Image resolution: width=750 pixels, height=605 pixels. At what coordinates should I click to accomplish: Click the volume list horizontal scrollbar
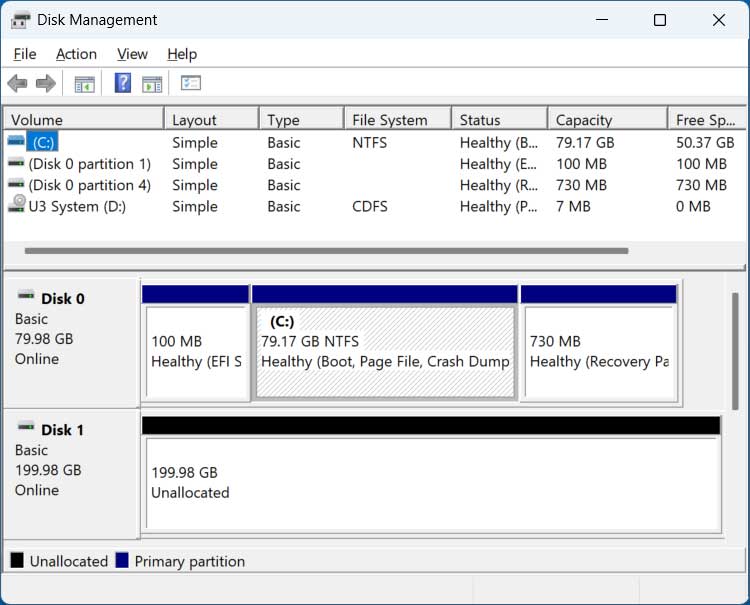tap(326, 251)
